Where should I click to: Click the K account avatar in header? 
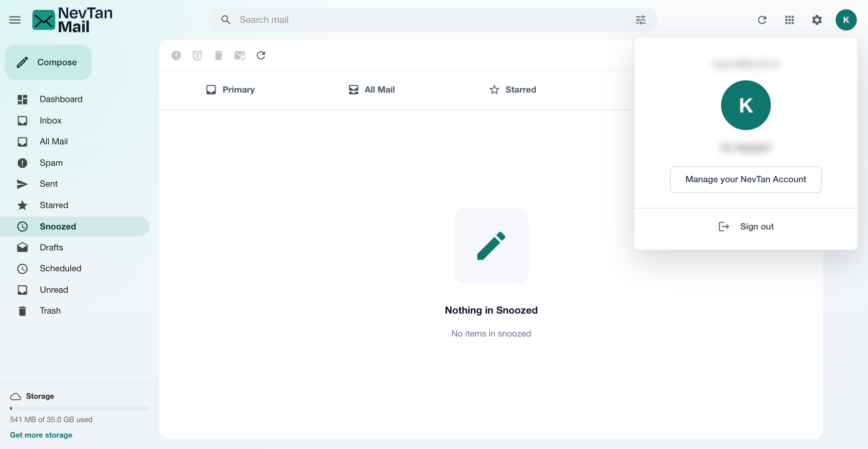[x=846, y=20]
